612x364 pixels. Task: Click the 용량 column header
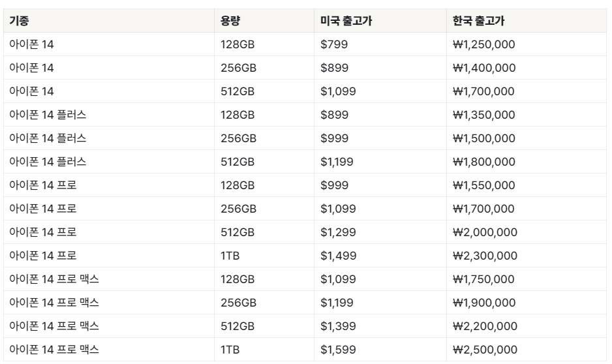[264, 21]
